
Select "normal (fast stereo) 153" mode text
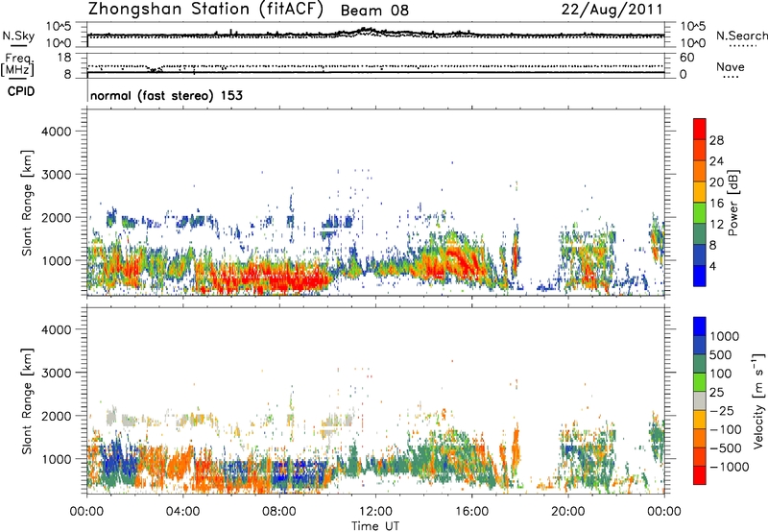click(x=166, y=95)
